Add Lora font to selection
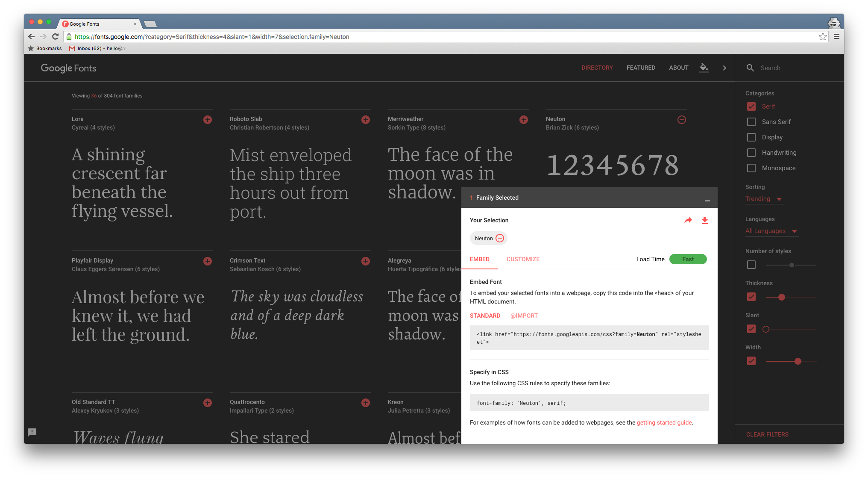Viewport: 868px width, 478px height. pyautogui.click(x=208, y=120)
